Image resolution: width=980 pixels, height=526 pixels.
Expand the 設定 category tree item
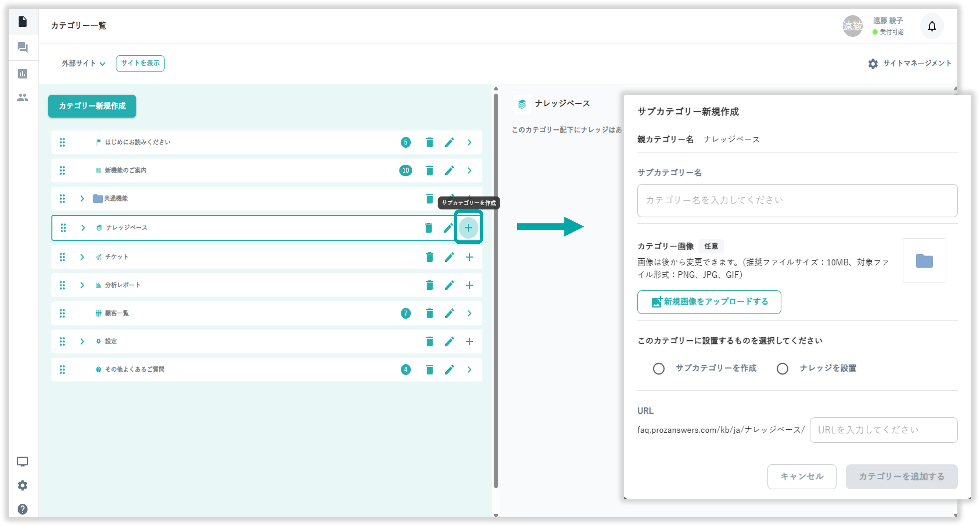82,342
